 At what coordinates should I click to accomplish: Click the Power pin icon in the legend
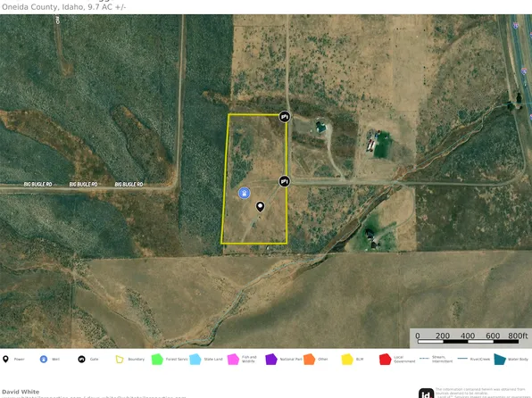(5, 359)
